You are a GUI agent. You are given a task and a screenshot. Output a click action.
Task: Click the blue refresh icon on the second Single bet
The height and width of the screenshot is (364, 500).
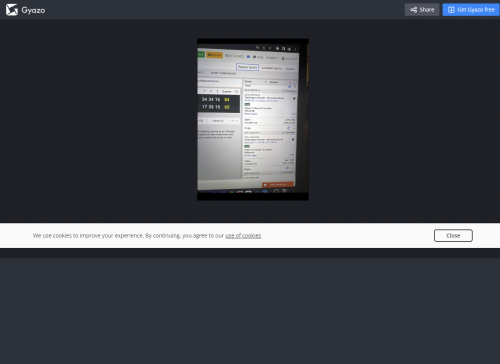coord(288,128)
